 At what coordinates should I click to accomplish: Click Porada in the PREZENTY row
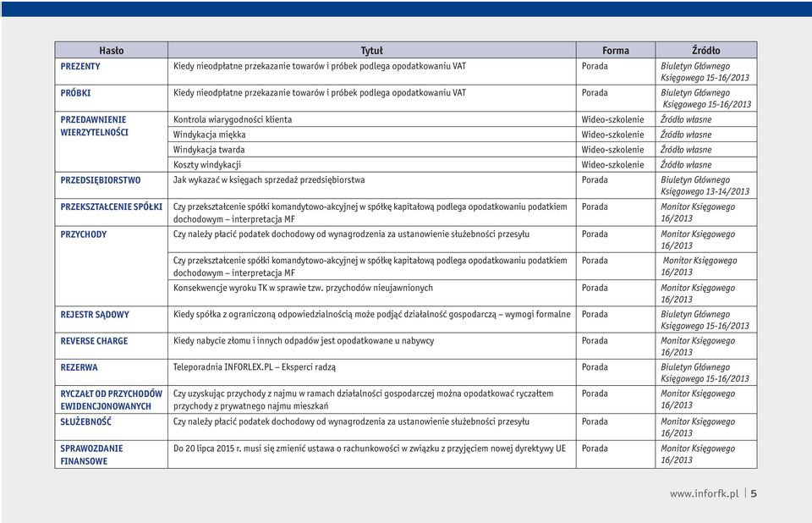[x=595, y=66]
